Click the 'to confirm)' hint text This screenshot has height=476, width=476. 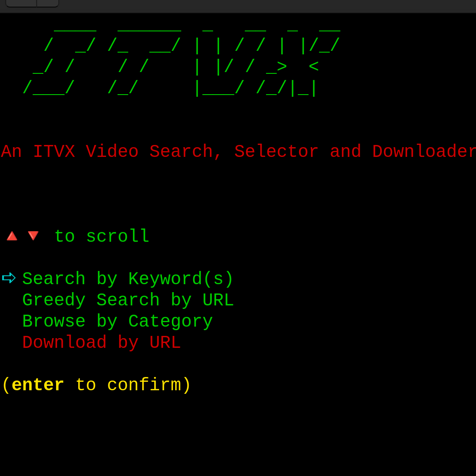133,385
